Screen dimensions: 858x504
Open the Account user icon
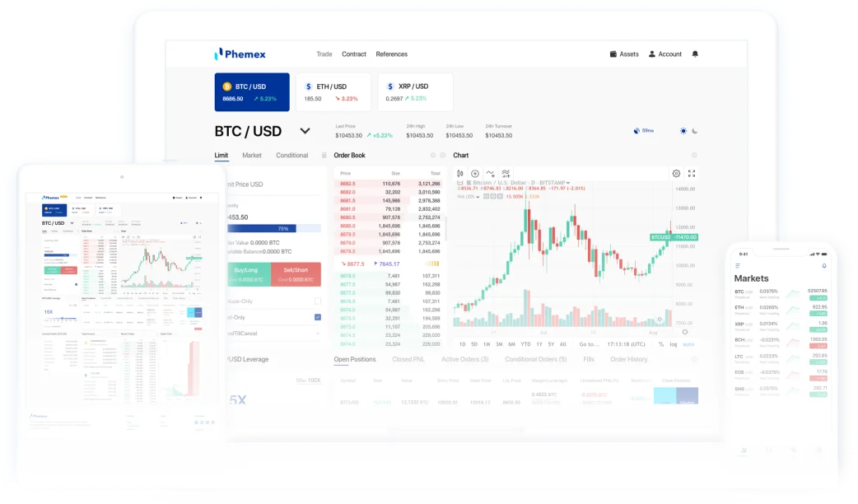(651, 54)
